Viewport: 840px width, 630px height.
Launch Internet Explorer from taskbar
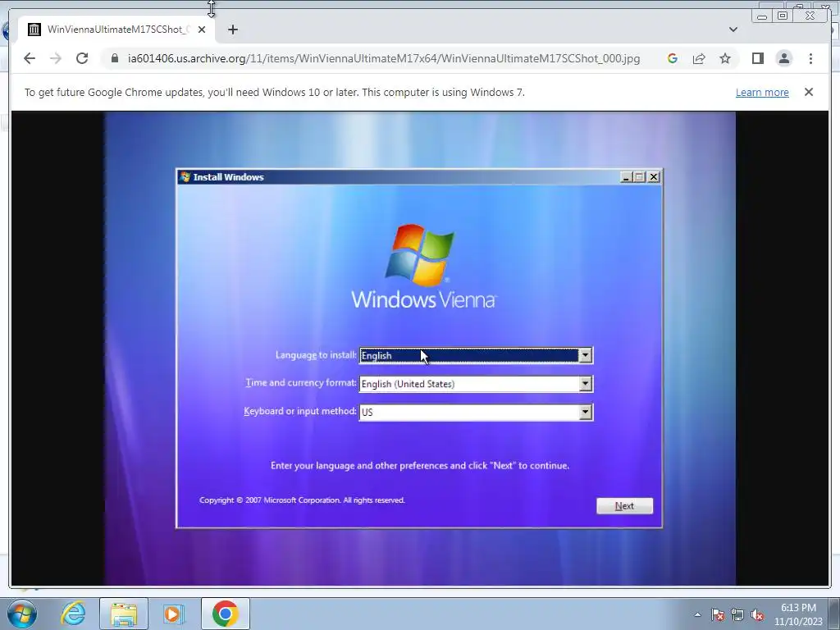(x=73, y=614)
